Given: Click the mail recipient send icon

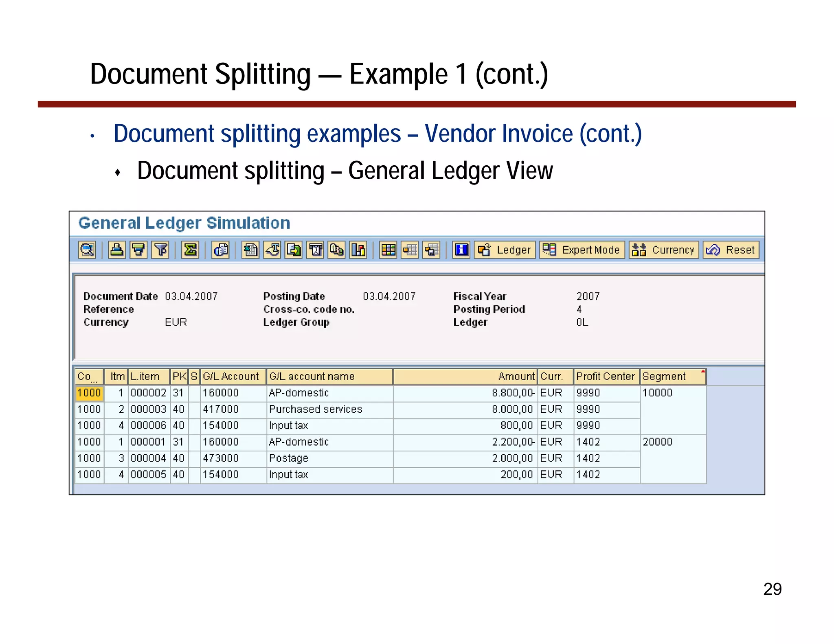Looking at the screenshot, I should point(315,250).
